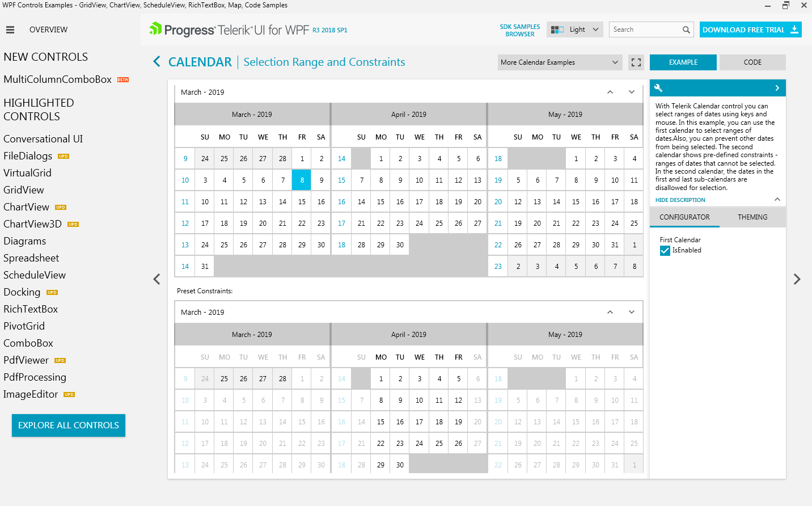Go to next example with right arrow

pyautogui.click(x=797, y=279)
